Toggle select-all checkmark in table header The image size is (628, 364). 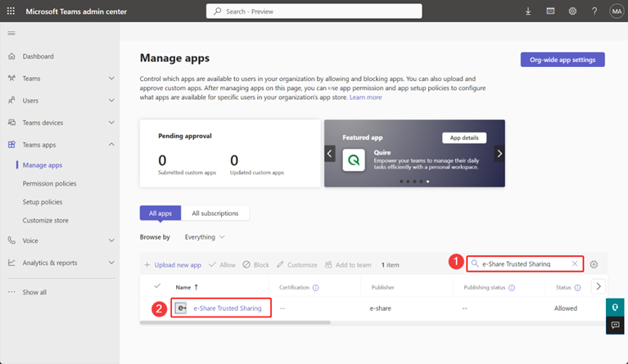(157, 286)
